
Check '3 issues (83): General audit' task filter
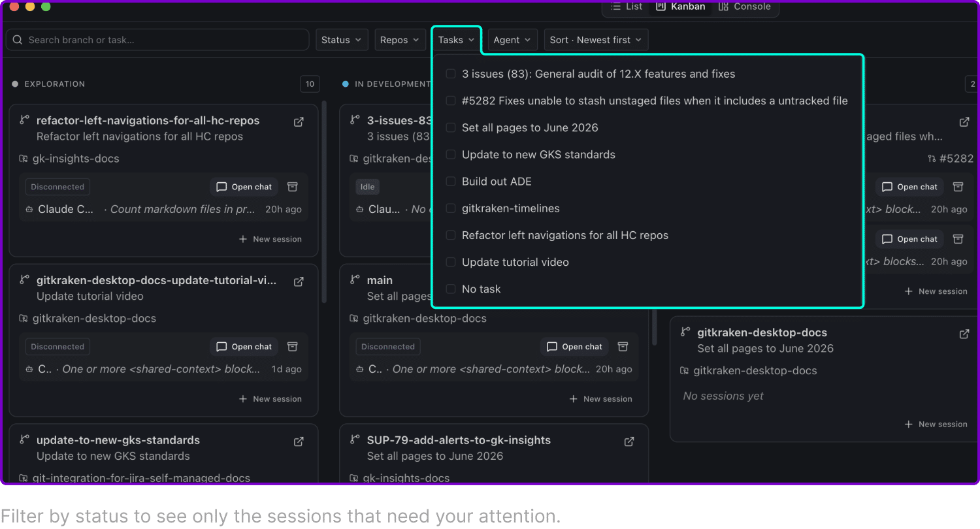[451, 74]
